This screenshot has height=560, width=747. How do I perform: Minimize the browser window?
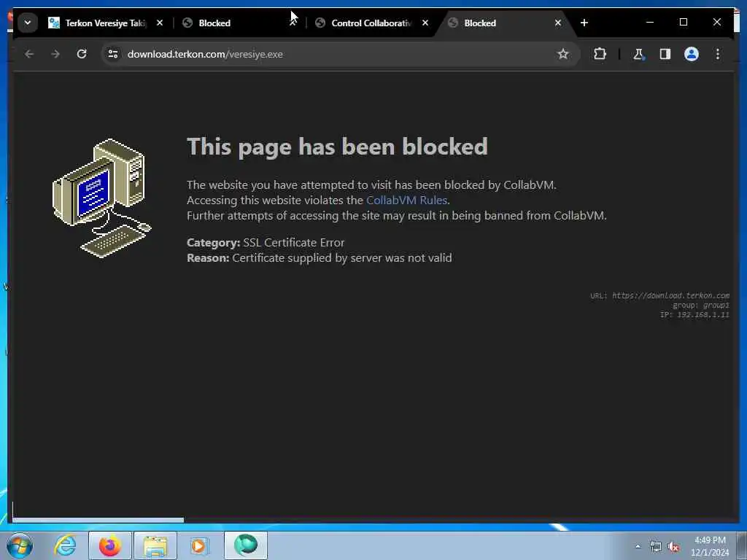[650, 23]
